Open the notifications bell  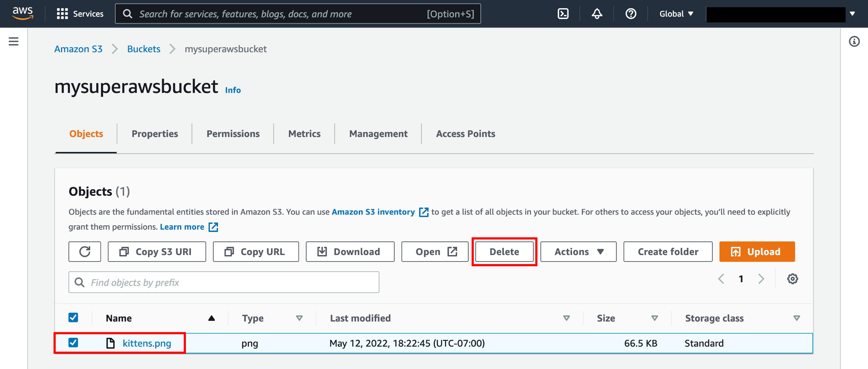pos(597,14)
